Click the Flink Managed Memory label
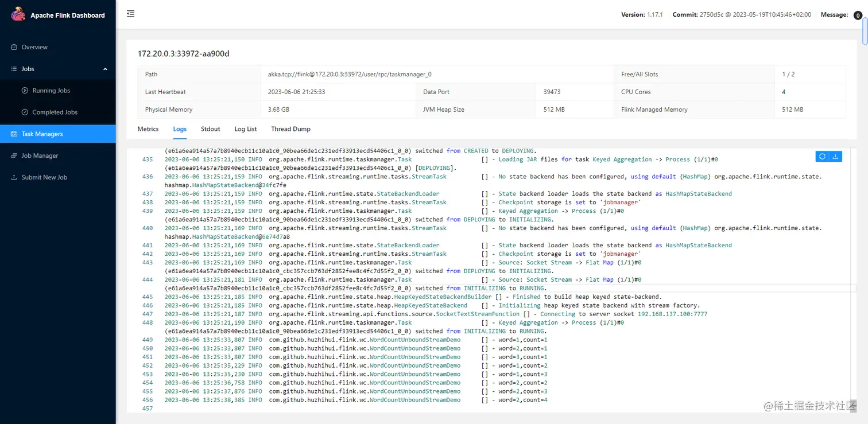 (654, 110)
